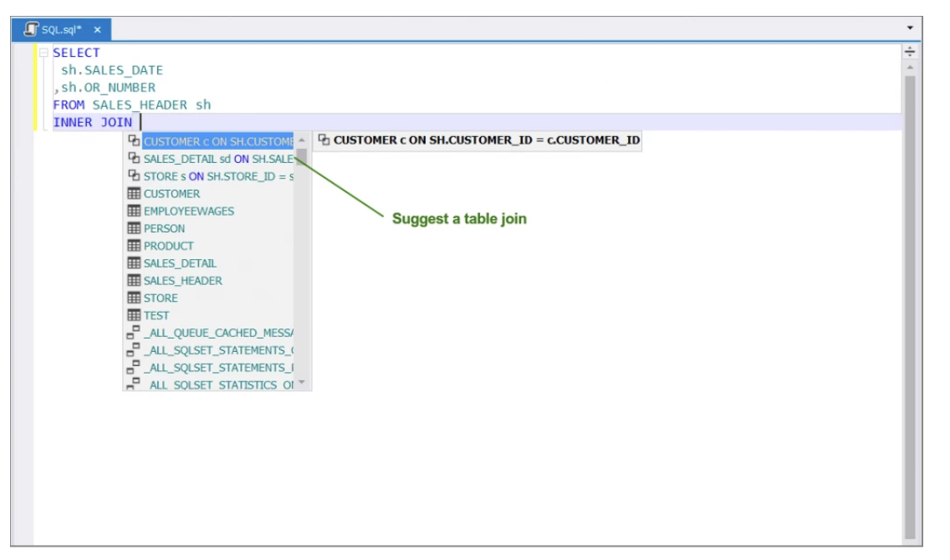The width and height of the screenshot is (950, 560).
Task: Open the document tabs dropdown arrow
Action: pyautogui.click(x=909, y=28)
